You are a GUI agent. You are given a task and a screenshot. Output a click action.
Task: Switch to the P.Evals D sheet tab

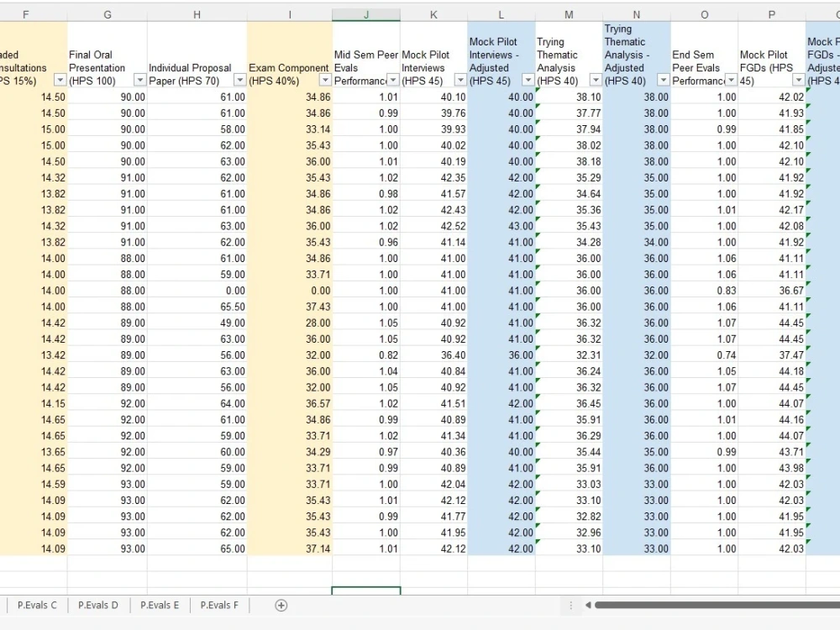click(x=98, y=606)
